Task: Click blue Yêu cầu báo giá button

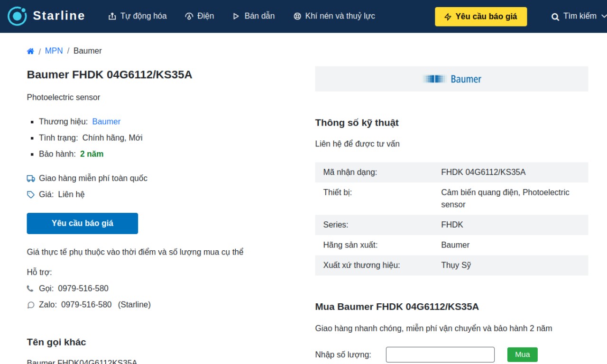Action: pos(83,223)
